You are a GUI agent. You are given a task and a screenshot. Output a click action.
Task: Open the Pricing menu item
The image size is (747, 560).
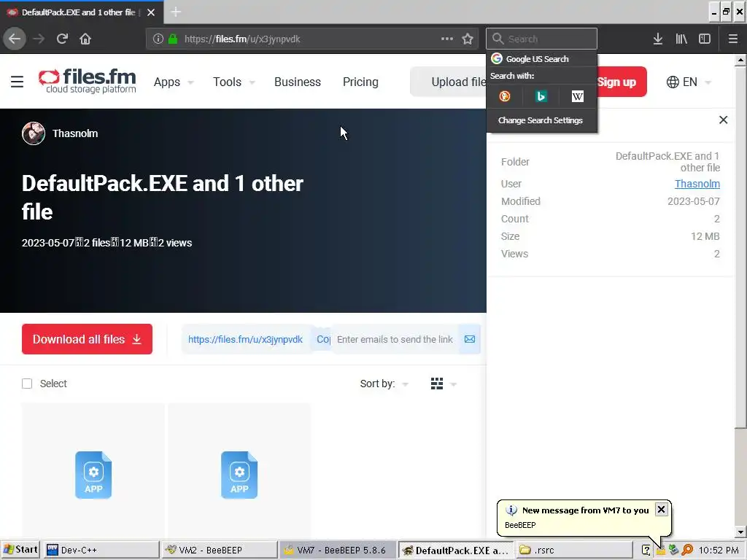[x=360, y=82]
